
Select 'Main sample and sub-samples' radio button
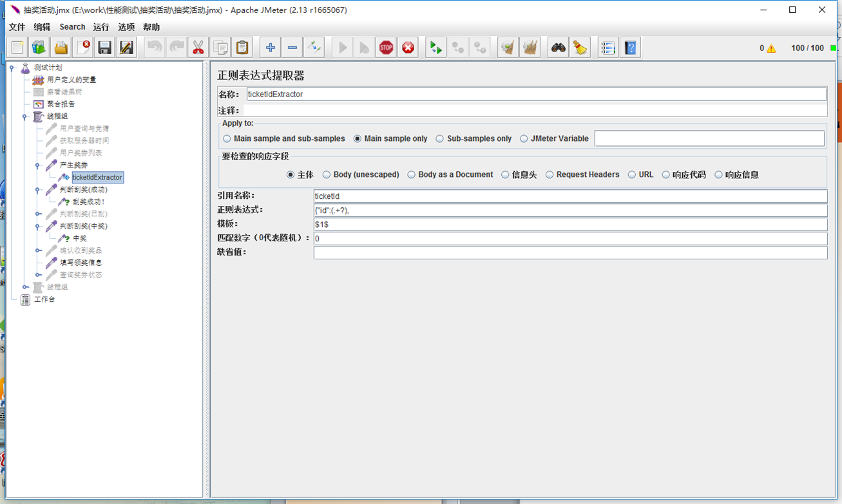click(227, 138)
